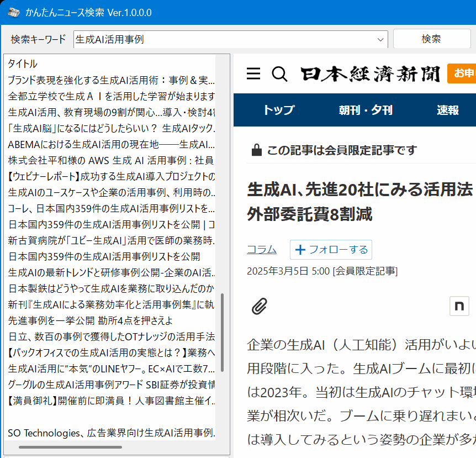Screen dimensions: 476x458
Task: Select result コーレ、日本国内359件の生成AI活用事例
Action: [x=111, y=209]
